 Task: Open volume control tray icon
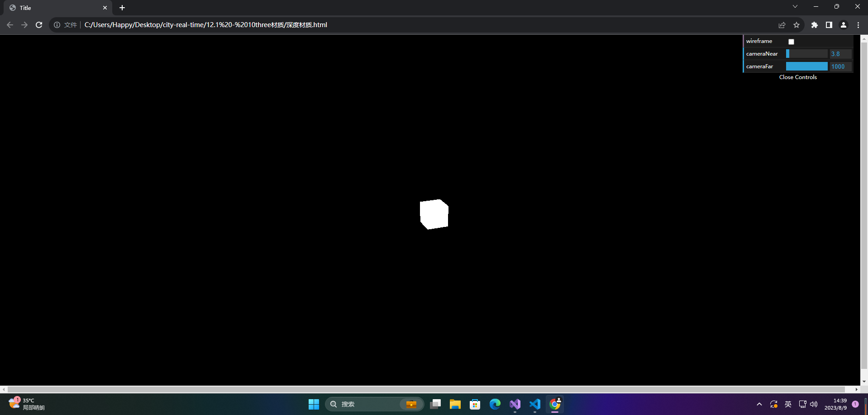coord(814,404)
